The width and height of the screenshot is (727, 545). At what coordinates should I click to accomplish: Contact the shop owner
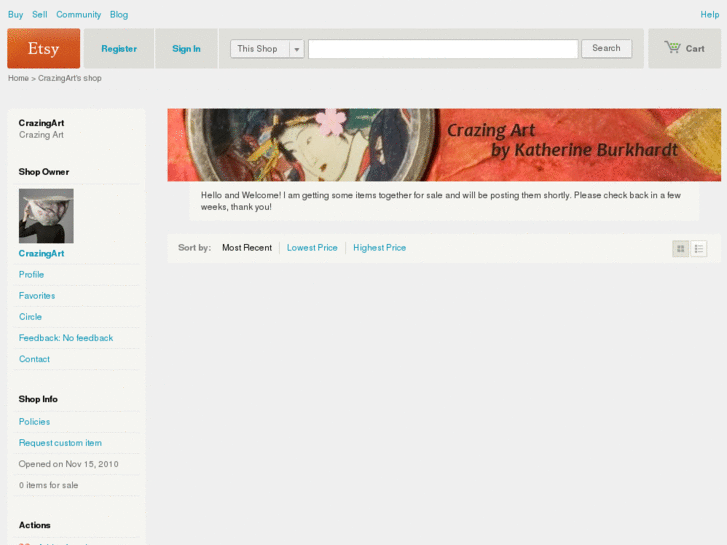(34, 359)
